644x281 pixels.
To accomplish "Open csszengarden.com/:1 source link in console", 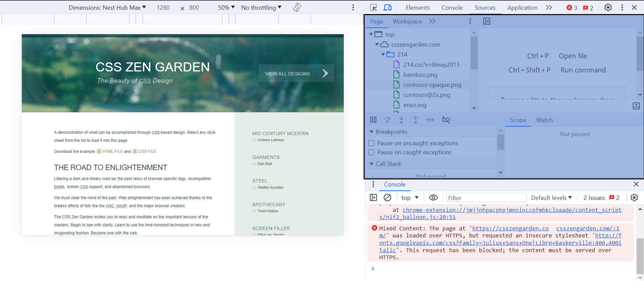I will (x=588, y=228).
